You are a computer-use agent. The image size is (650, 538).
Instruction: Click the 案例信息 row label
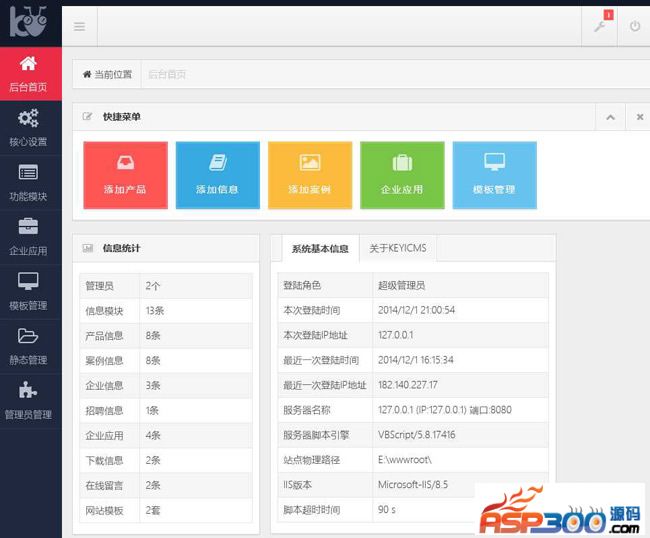104,361
